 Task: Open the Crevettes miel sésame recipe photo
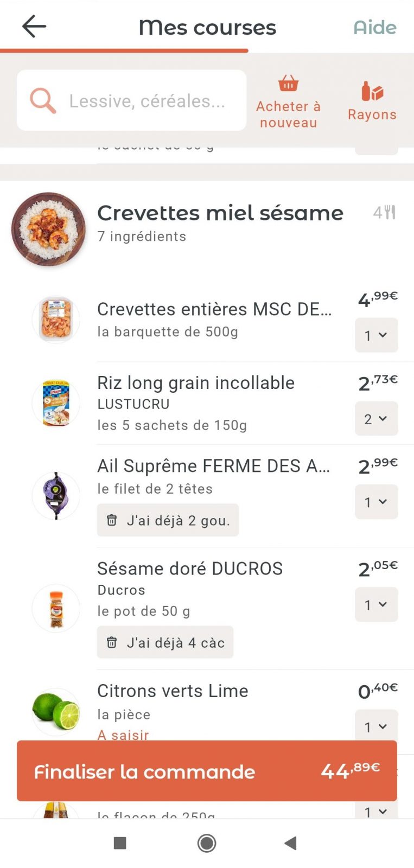click(x=49, y=229)
